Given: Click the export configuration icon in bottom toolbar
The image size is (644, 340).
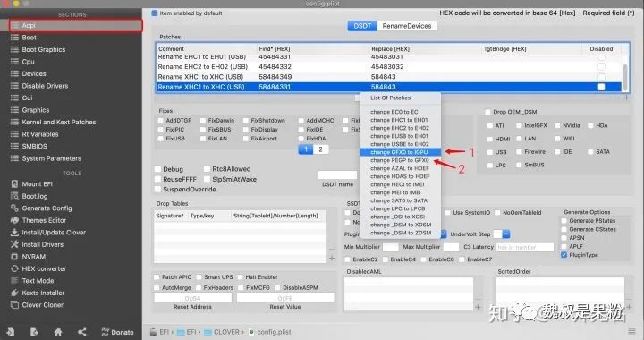Looking at the screenshot, I should tap(34, 332).
